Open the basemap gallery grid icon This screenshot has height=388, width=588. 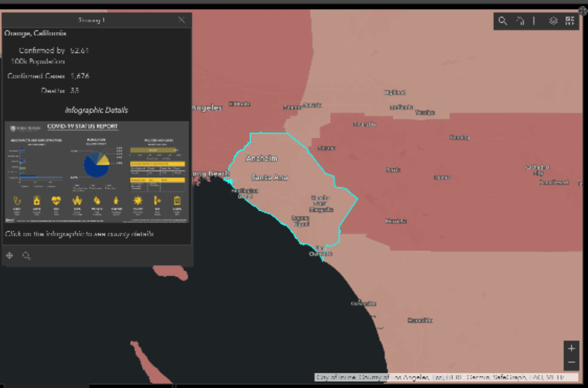tap(570, 21)
